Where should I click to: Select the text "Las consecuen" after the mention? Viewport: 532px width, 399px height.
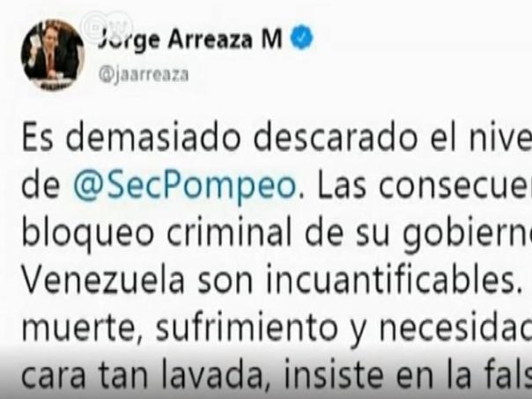[425, 186]
